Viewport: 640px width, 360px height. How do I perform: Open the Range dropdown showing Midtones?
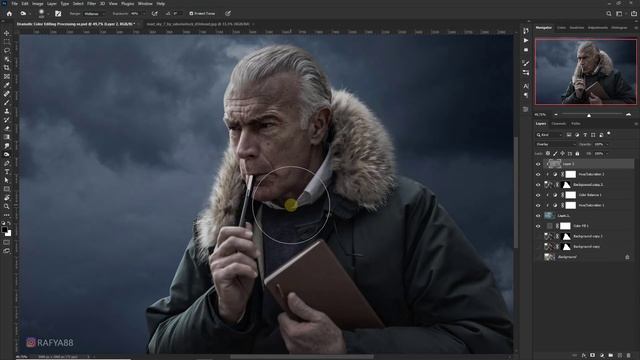[x=93, y=13]
